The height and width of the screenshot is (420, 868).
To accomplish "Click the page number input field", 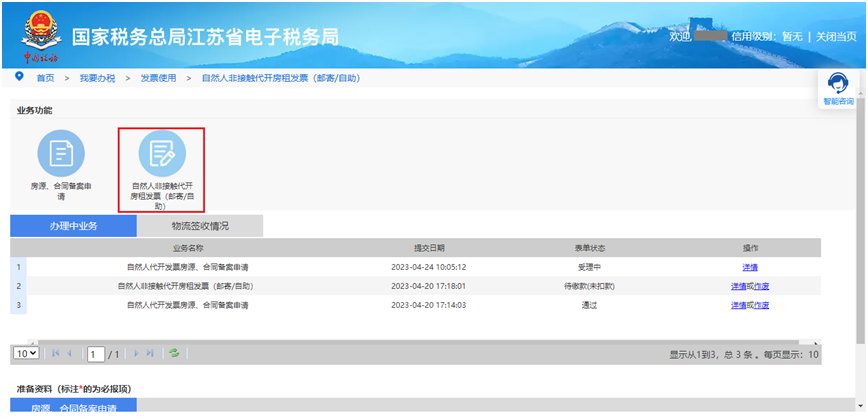I will (x=96, y=354).
